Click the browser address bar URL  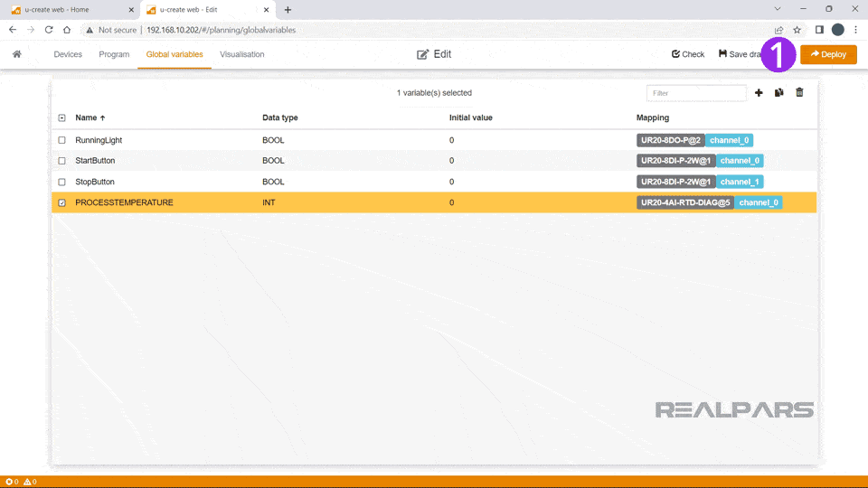pos(221,30)
